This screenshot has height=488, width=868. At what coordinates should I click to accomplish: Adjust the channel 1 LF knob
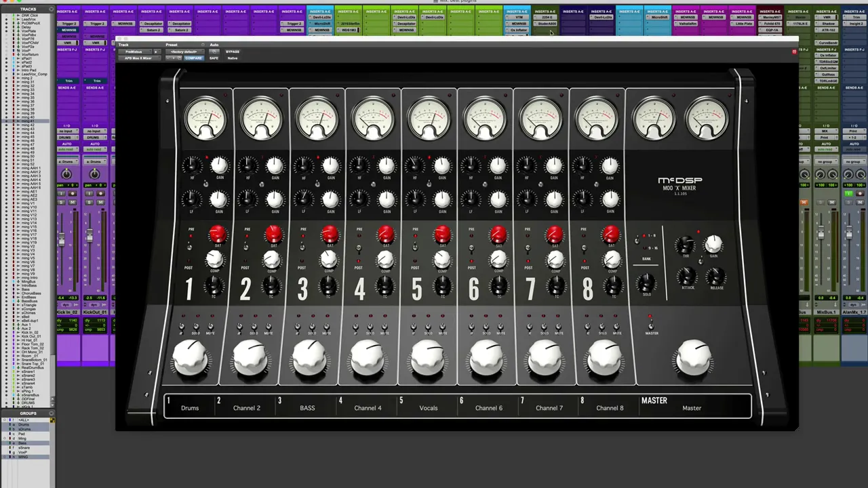(192, 199)
